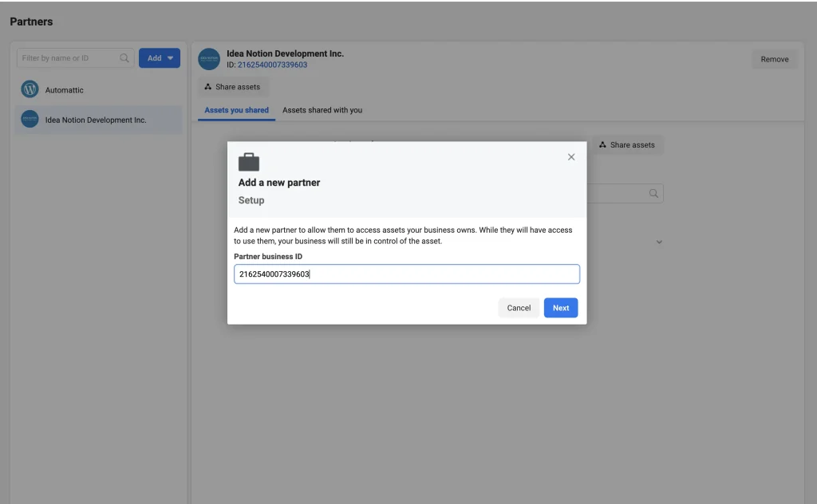The width and height of the screenshot is (817, 504).
Task: Cancel adding the new partner
Action: tap(519, 308)
